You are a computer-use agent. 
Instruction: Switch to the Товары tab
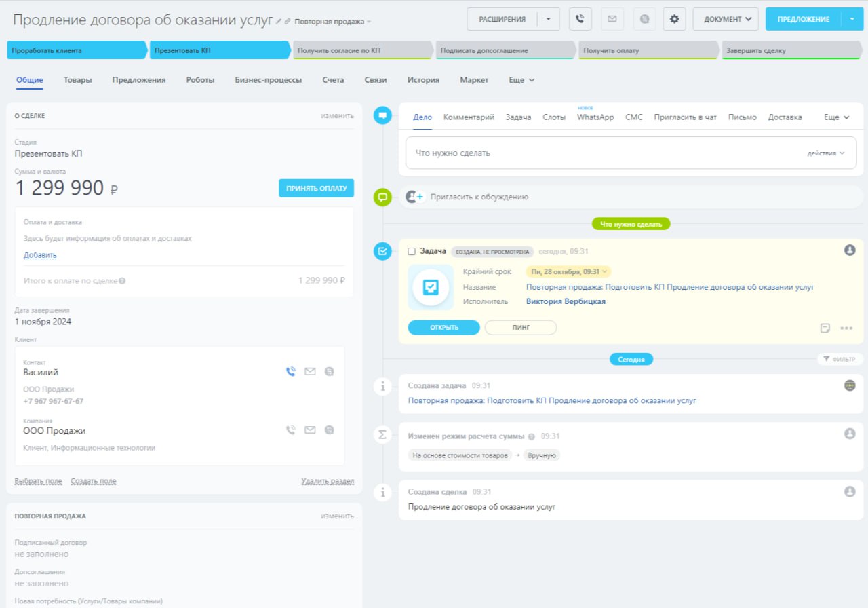(78, 80)
